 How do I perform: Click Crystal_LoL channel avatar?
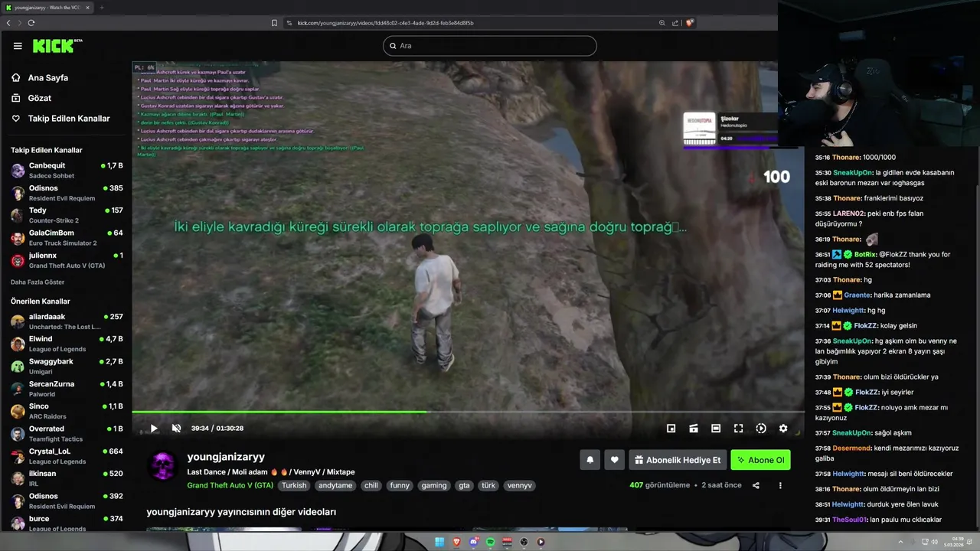click(18, 456)
